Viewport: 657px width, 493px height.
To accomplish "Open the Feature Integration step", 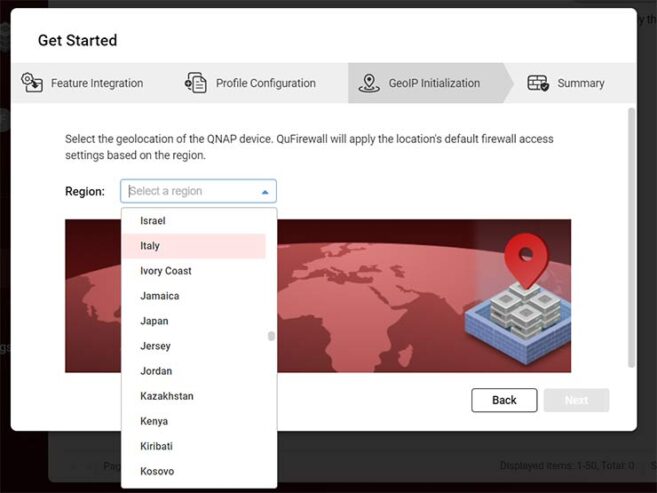I will click(96, 83).
